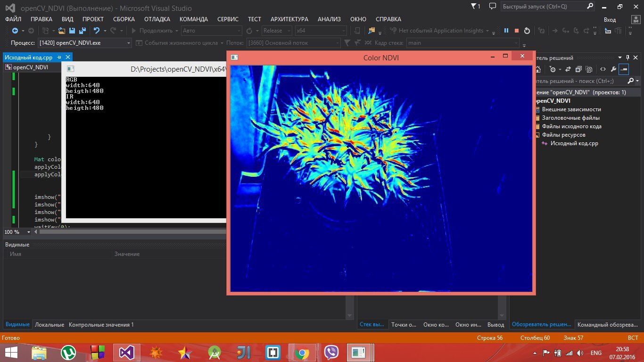Click the Undo arrow icon

(97, 31)
